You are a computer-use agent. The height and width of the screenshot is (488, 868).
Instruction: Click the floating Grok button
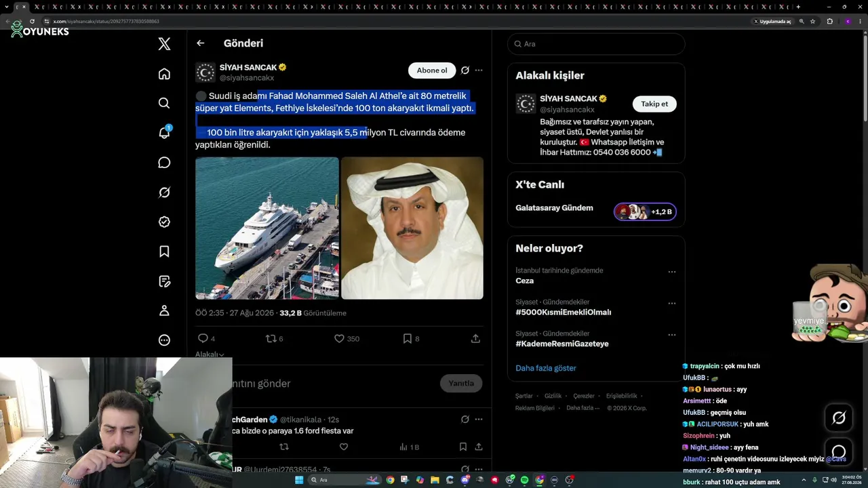[x=839, y=418]
